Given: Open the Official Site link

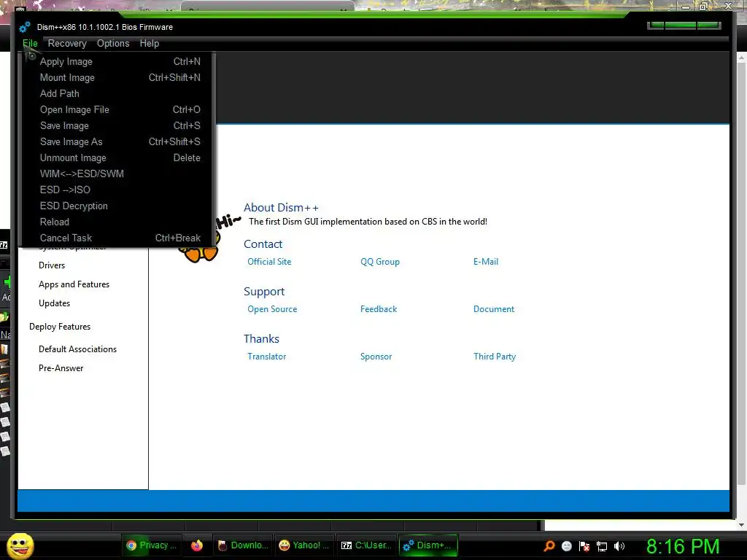Looking at the screenshot, I should 269,262.
